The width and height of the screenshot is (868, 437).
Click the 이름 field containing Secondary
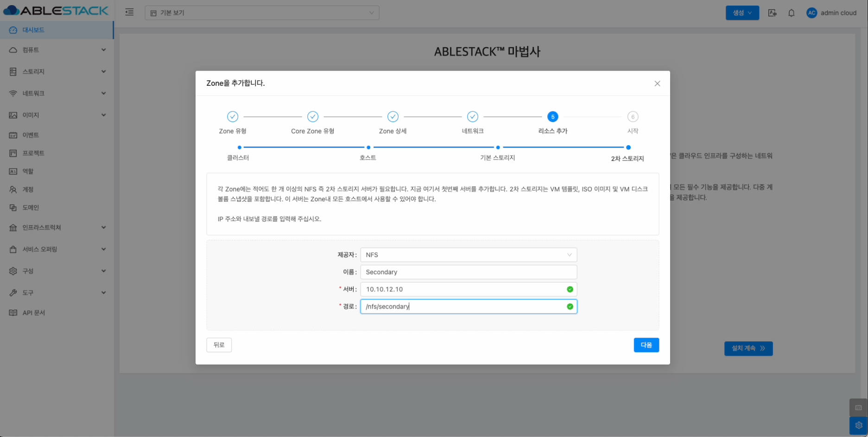(468, 272)
